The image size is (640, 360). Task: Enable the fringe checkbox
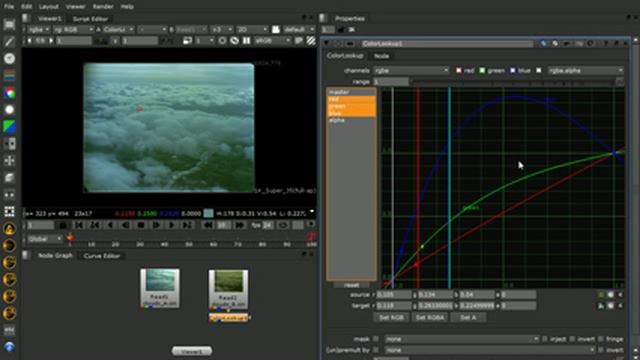(x=601, y=339)
